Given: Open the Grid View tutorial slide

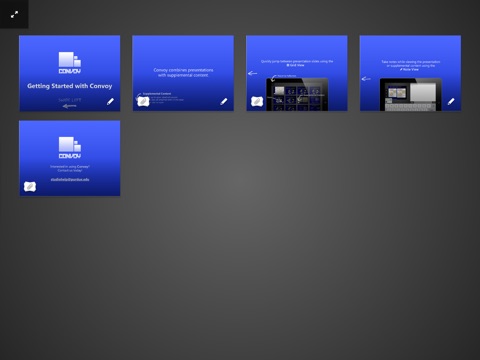Looking at the screenshot, I should [x=297, y=73].
